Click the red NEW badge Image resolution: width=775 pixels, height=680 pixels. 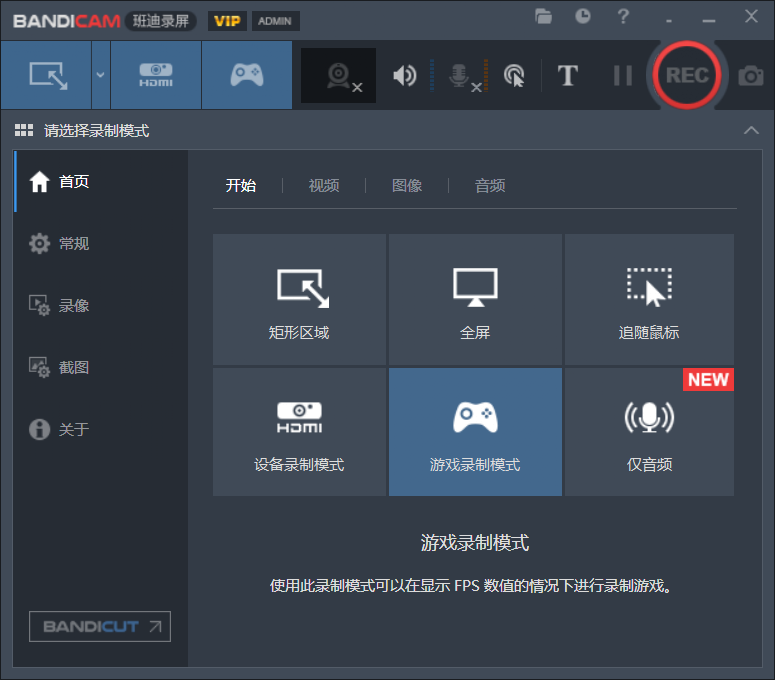[x=708, y=380]
